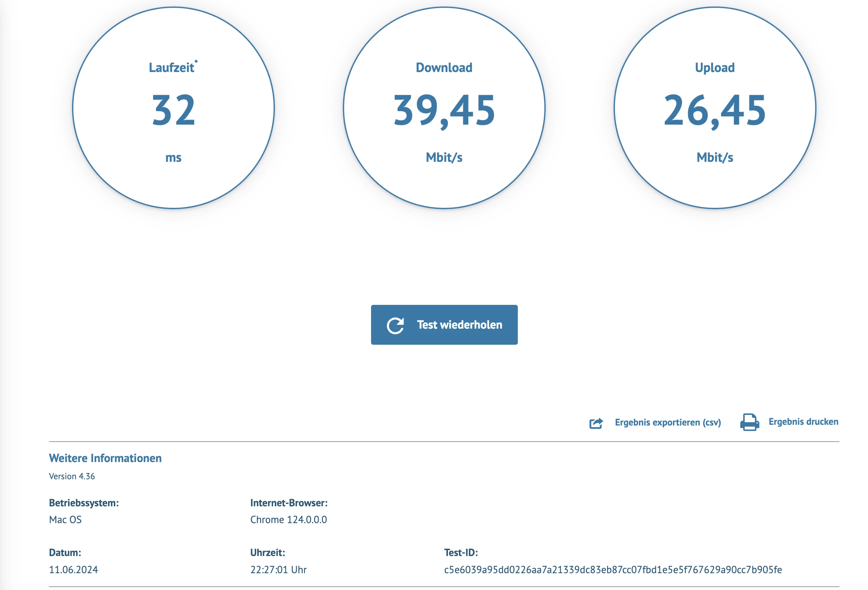Image resolution: width=868 pixels, height=590 pixels.
Task: Click the printer icon
Action: tap(749, 423)
